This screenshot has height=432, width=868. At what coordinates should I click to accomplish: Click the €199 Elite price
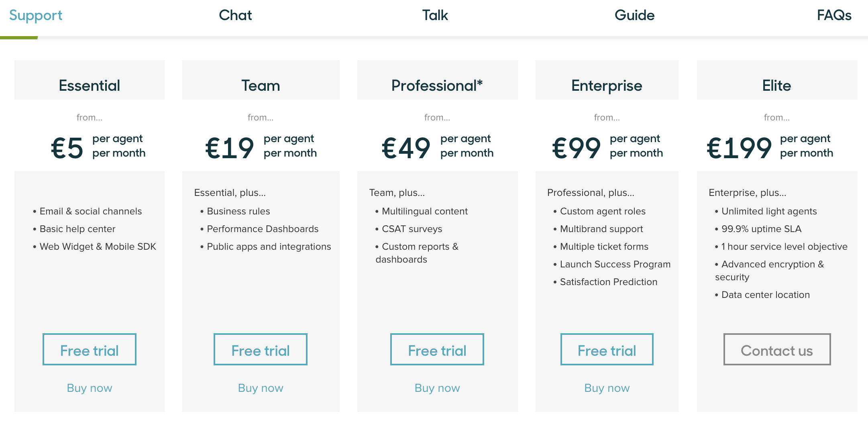[739, 148]
